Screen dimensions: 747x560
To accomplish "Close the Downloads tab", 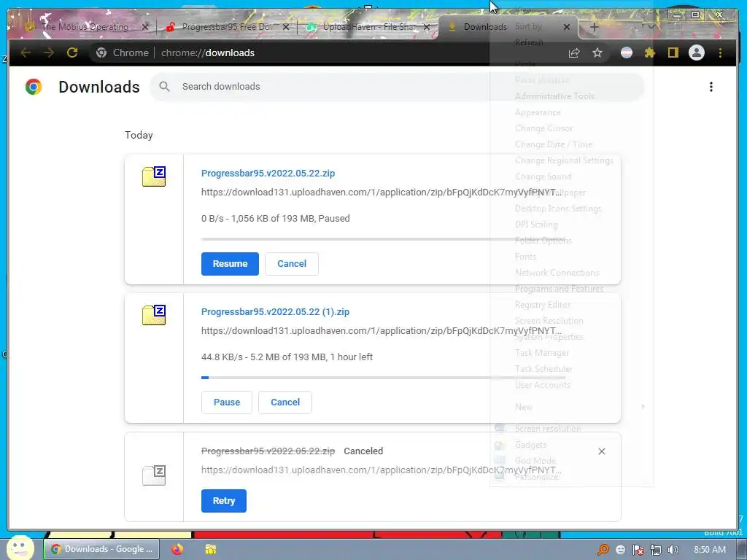I will click(x=566, y=27).
